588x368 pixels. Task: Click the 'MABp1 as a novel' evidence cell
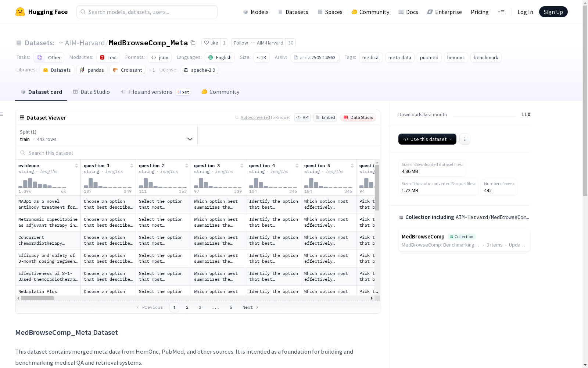(x=48, y=204)
